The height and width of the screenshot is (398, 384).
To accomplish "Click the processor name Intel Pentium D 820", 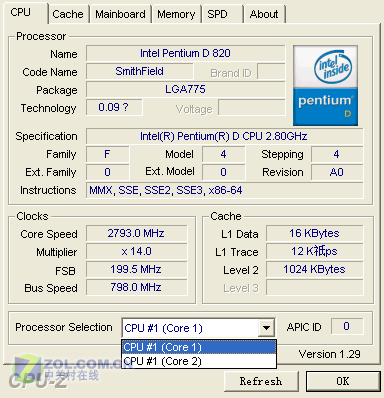I will pos(185,53).
